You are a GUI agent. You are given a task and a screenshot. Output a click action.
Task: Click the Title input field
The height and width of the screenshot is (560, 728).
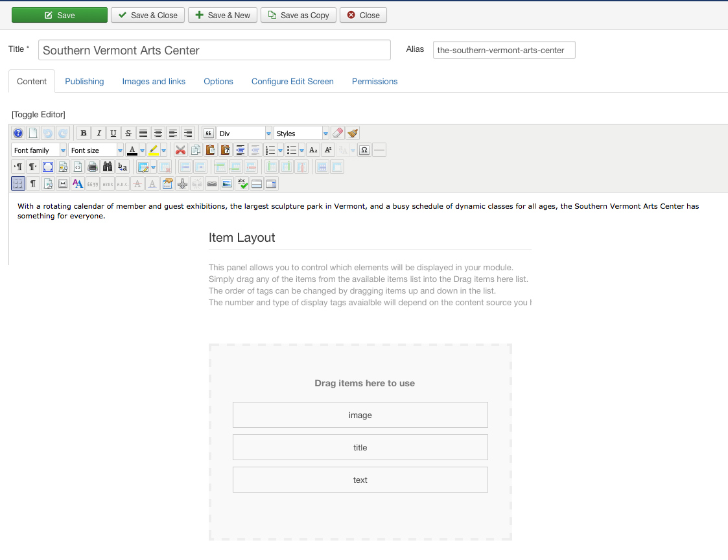pos(215,50)
